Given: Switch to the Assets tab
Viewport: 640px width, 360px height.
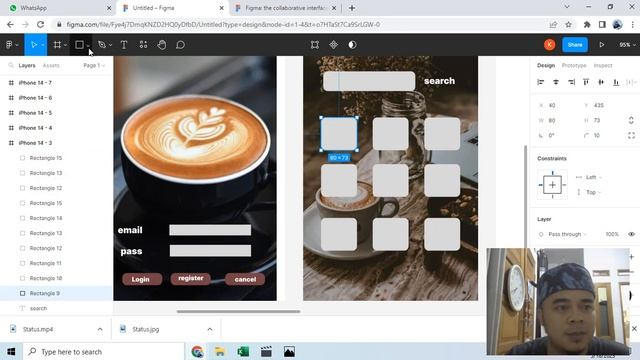Looking at the screenshot, I should pyautogui.click(x=51, y=65).
